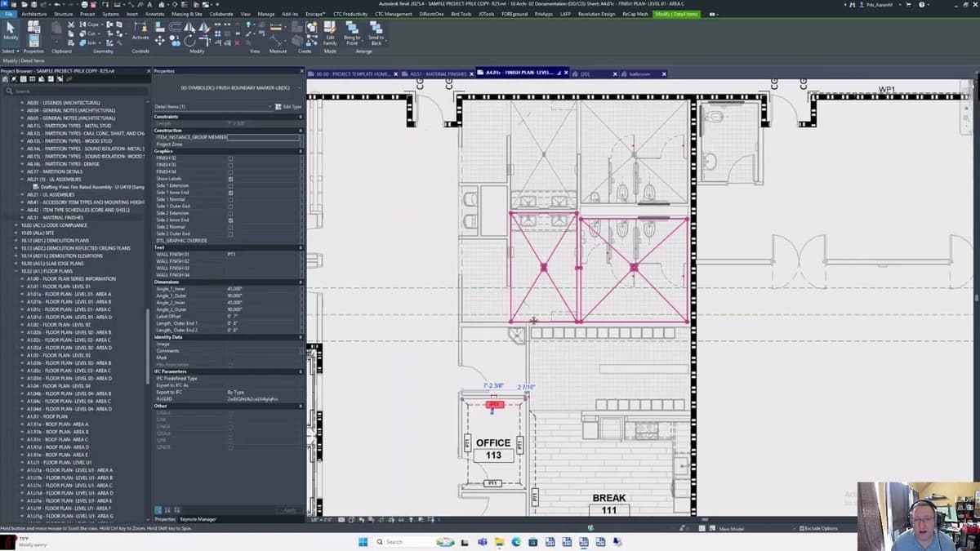Open the Massing & Site ribbon tab
This screenshot has width=980, height=551.
click(x=187, y=14)
